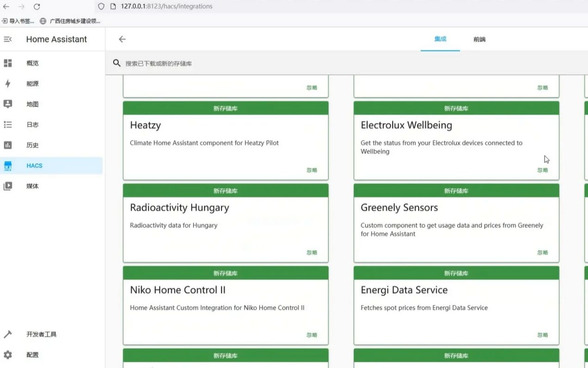The image size is (588, 368).
Task: Click the Greenely Sensors 新存储库 green header
Action: [457, 191]
